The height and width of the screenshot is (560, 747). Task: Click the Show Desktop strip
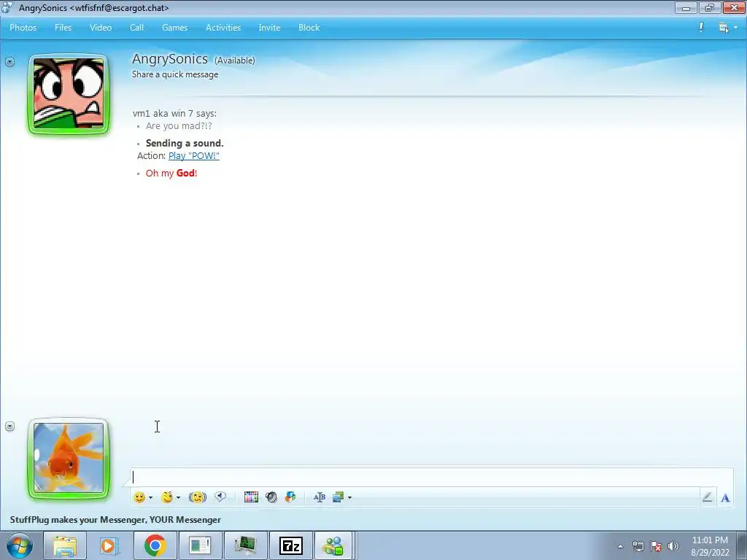[x=743, y=545]
